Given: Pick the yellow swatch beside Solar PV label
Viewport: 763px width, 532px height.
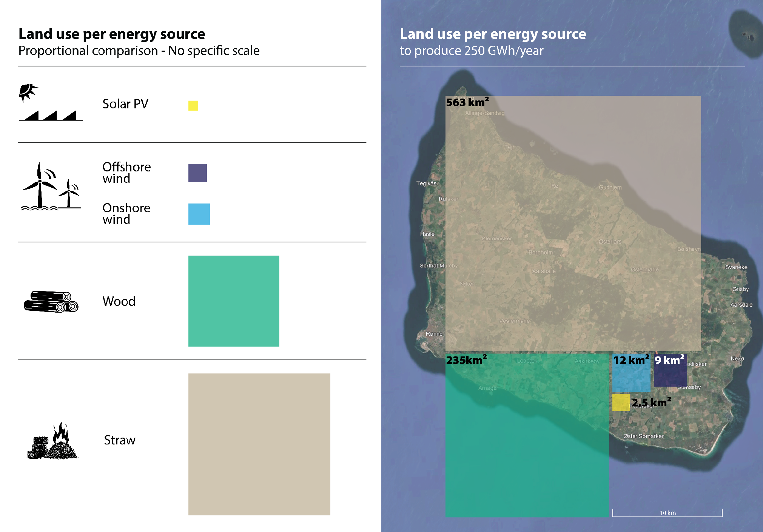Looking at the screenshot, I should pyautogui.click(x=193, y=106).
